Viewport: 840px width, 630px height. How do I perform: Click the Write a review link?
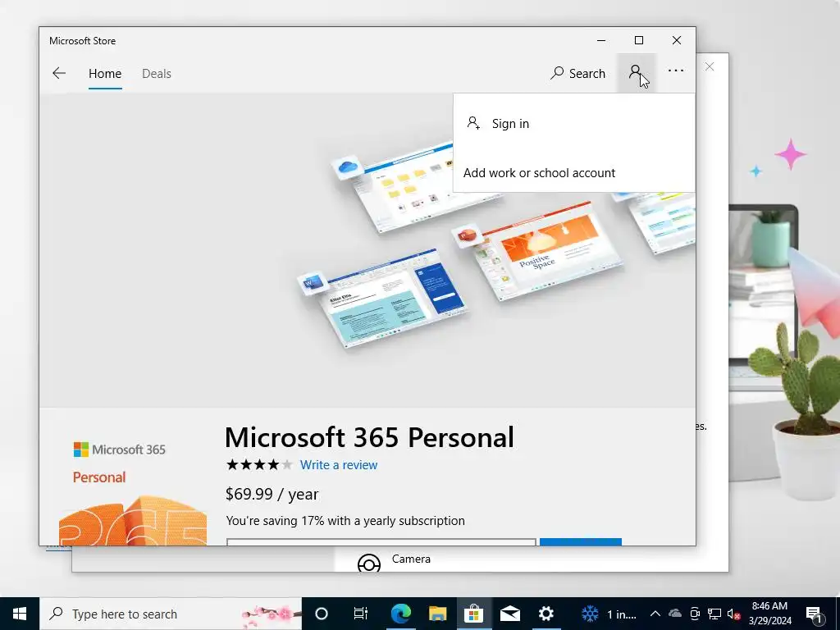(339, 465)
